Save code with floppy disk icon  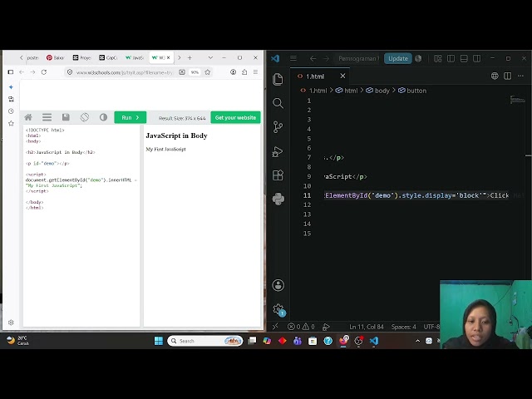(x=66, y=117)
